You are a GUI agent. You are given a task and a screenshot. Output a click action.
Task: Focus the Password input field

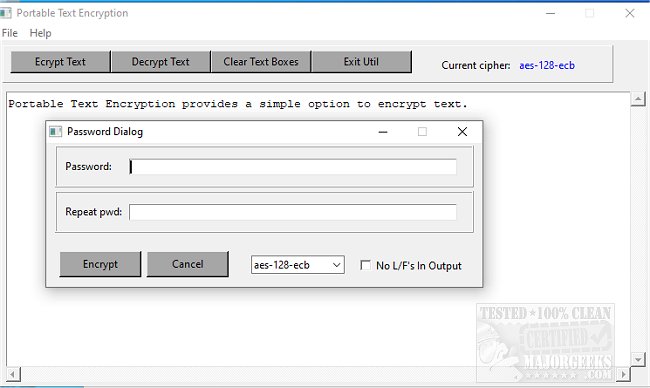(x=293, y=167)
